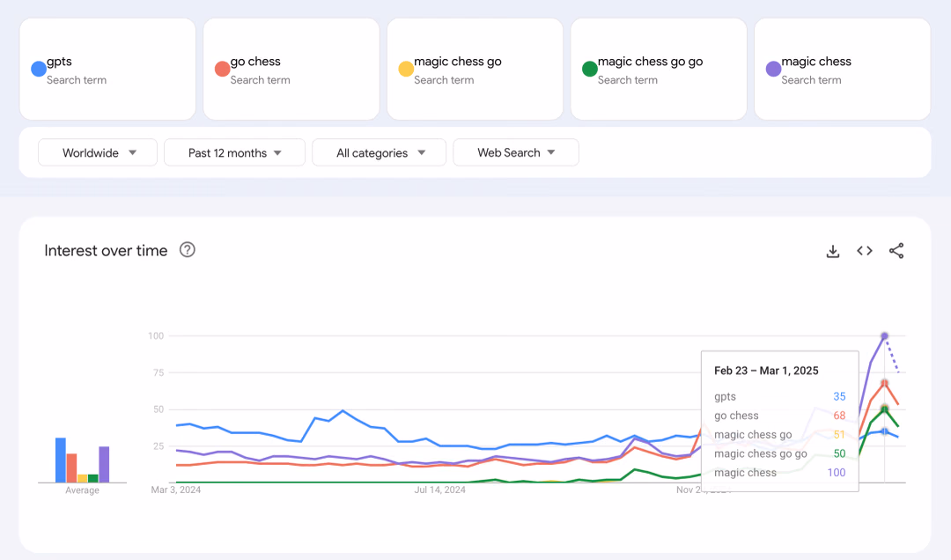Image resolution: width=951 pixels, height=560 pixels.
Task: Open the help icon beside Interest over time
Action: click(x=188, y=250)
